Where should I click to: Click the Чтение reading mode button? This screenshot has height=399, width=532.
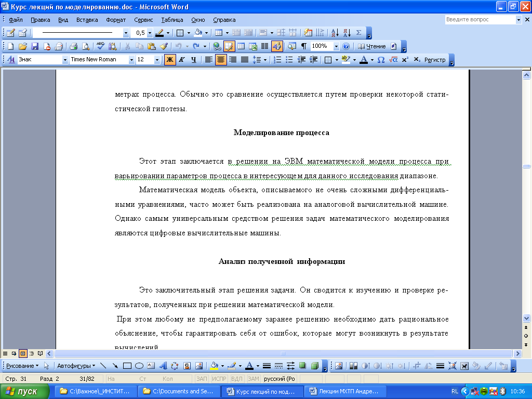[372, 46]
